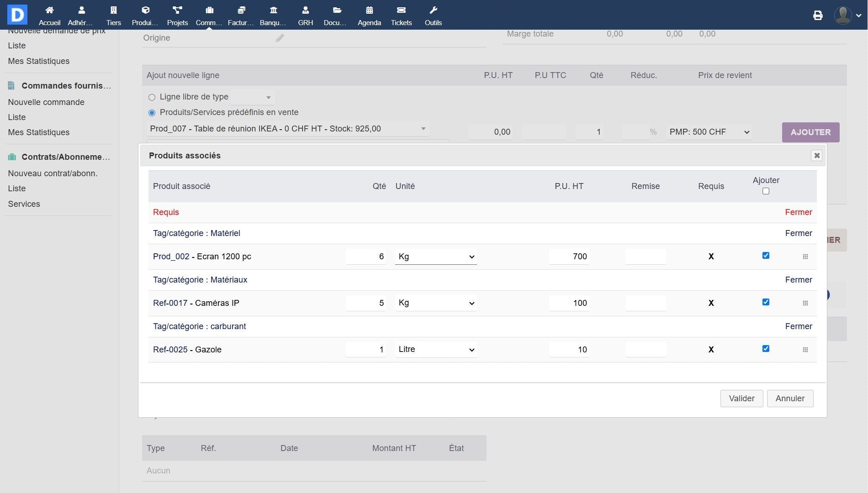
Task: Uncheck Ajouter checkbox for Ecran 1200 pc
Action: pos(766,256)
